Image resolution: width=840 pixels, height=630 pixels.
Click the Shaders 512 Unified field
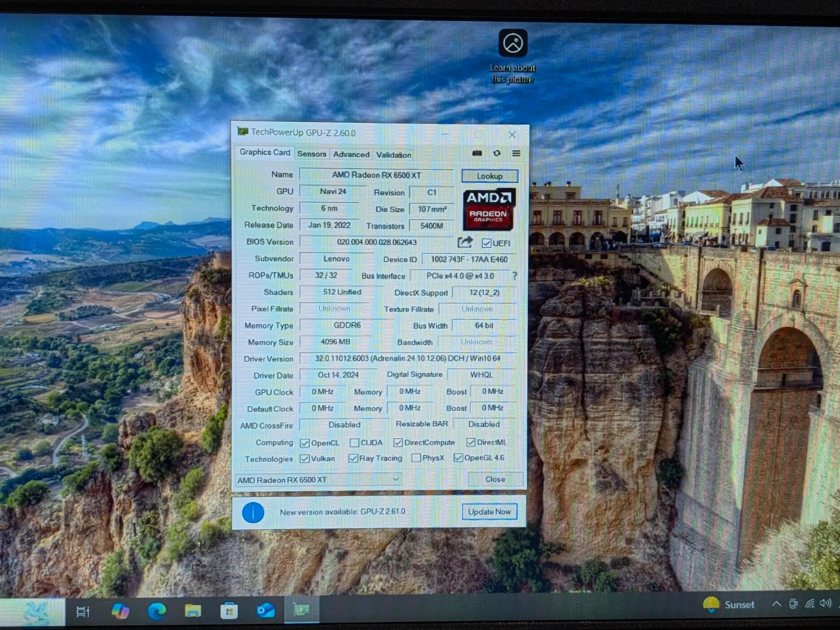tap(342, 292)
